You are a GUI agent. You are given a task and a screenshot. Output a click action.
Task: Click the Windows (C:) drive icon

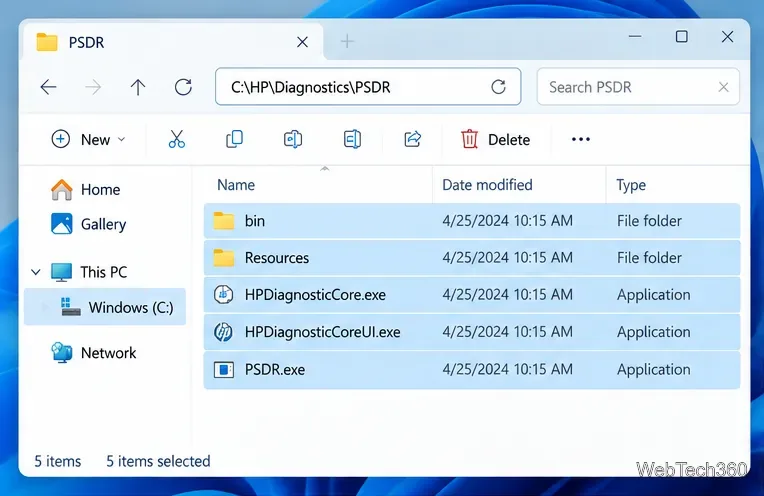pos(70,307)
